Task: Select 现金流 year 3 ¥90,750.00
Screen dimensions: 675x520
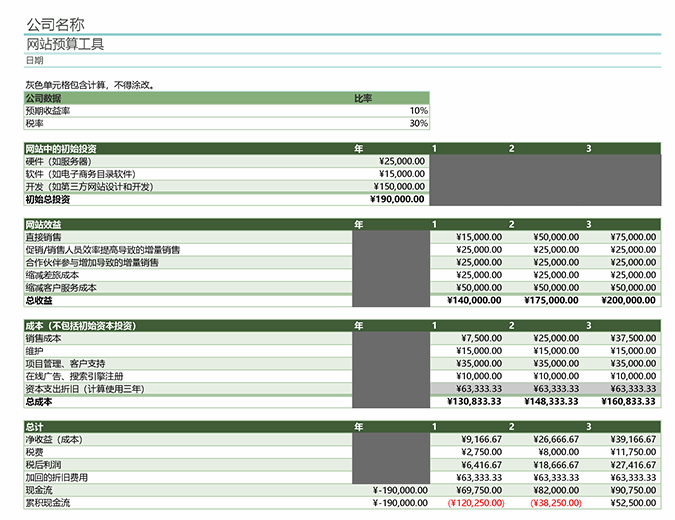Action: tap(633, 490)
